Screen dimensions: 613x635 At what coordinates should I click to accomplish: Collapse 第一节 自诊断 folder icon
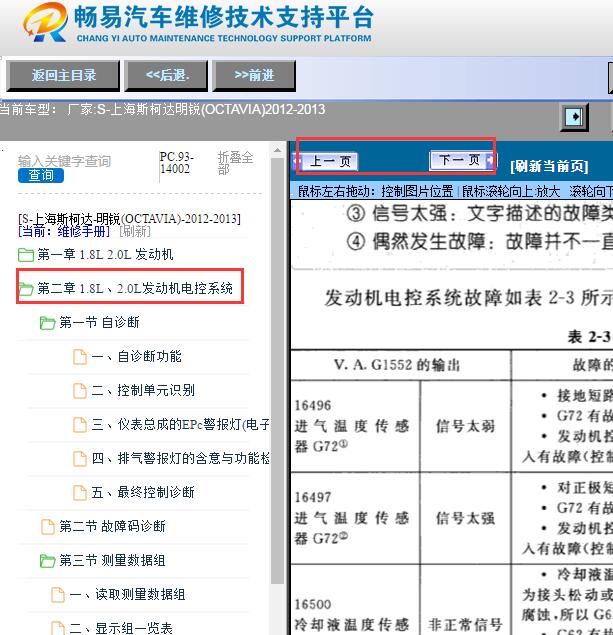click(x=48, y=323)
